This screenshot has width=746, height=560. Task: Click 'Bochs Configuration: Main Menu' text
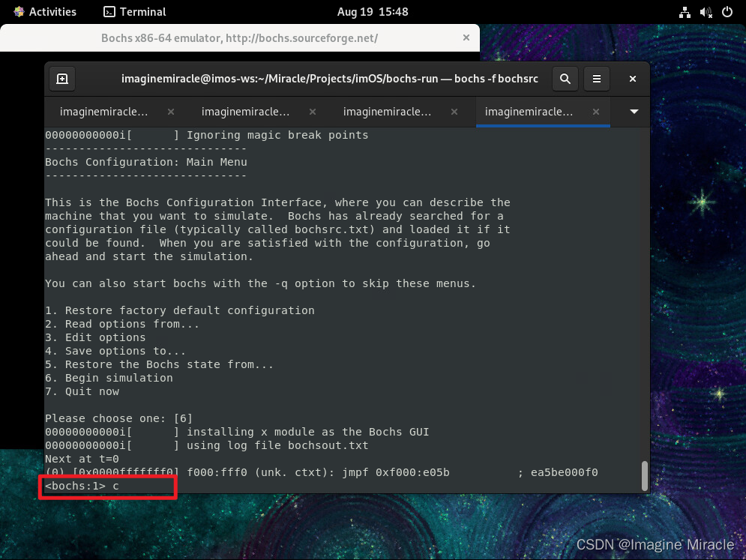coord(146,162)
